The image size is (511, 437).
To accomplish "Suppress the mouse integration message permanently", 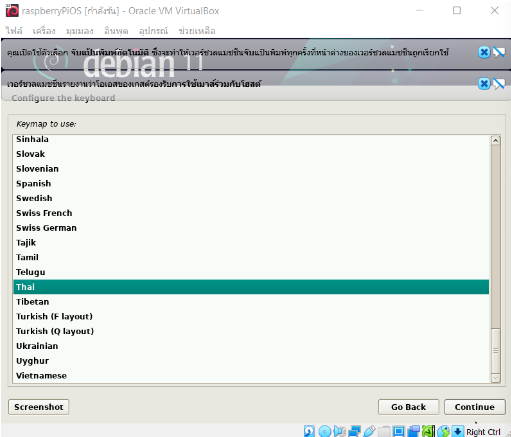I will [499, 83].
